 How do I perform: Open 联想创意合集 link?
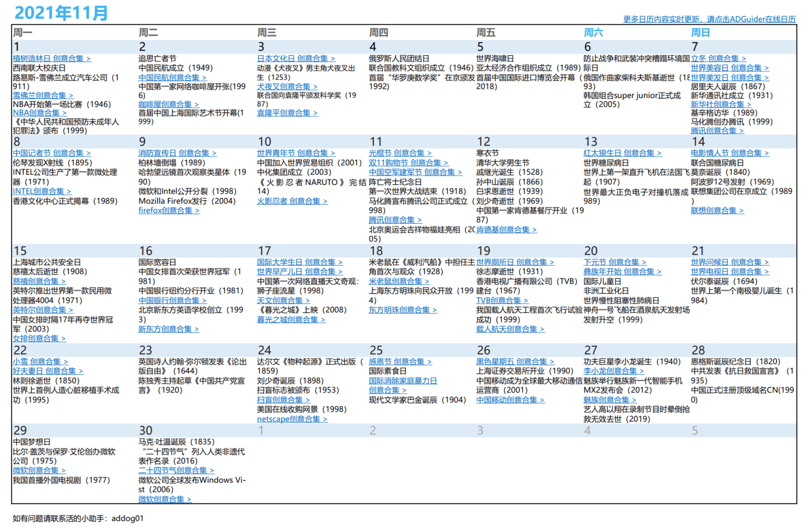pyautogui.click(x=717, y=211)
